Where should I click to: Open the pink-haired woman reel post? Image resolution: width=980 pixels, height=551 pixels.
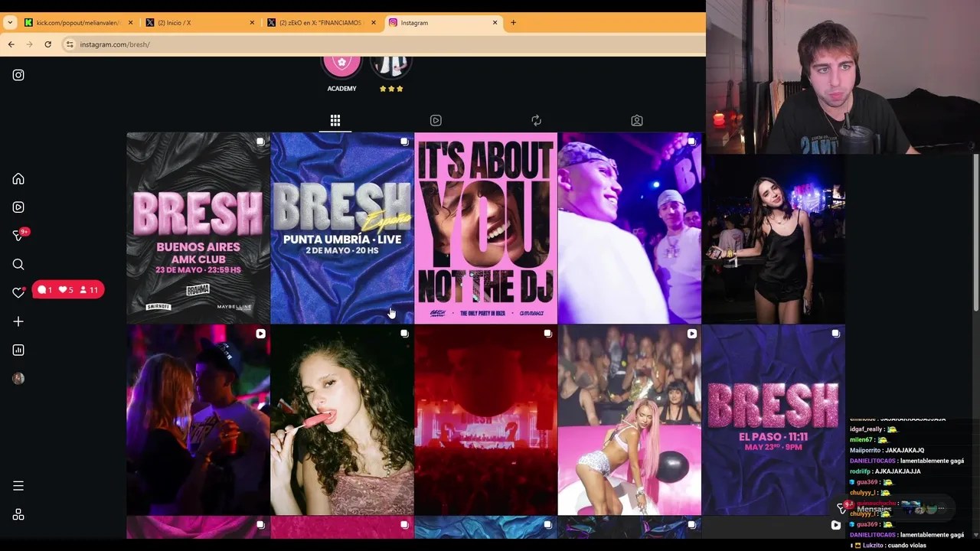click(629, 420)
